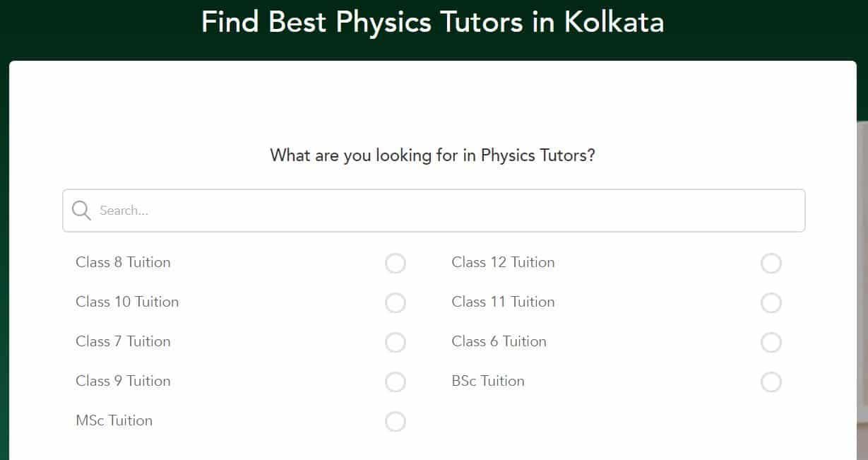Select the Class 12 Tuition radio button

[771, 263]
